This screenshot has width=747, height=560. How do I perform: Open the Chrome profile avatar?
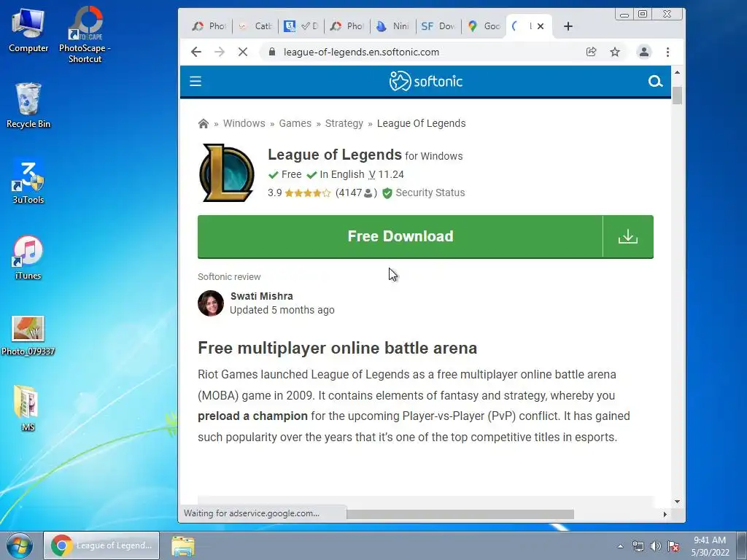(x=643, y=52)
